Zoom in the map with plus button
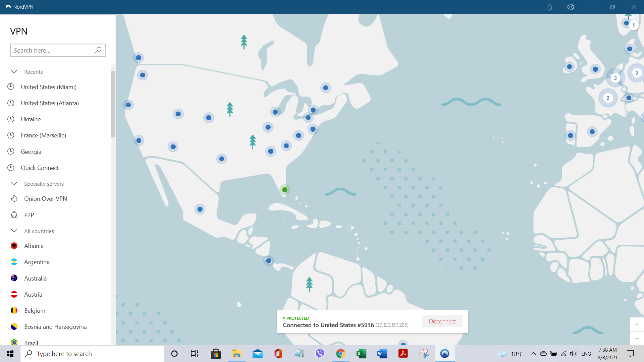Screen dimensions: 644x362 pos(637,324)
